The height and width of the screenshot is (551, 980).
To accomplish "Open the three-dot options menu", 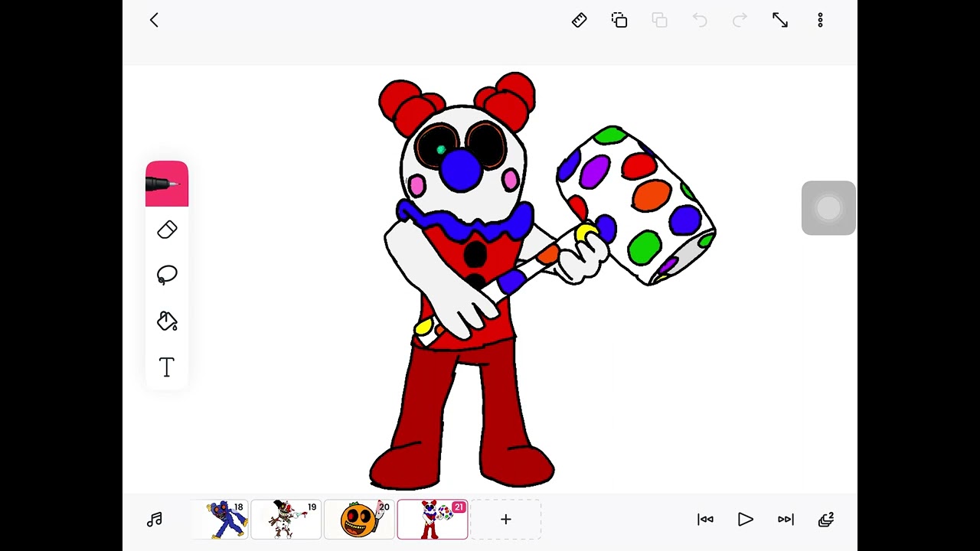I will [x=820, y=21].
